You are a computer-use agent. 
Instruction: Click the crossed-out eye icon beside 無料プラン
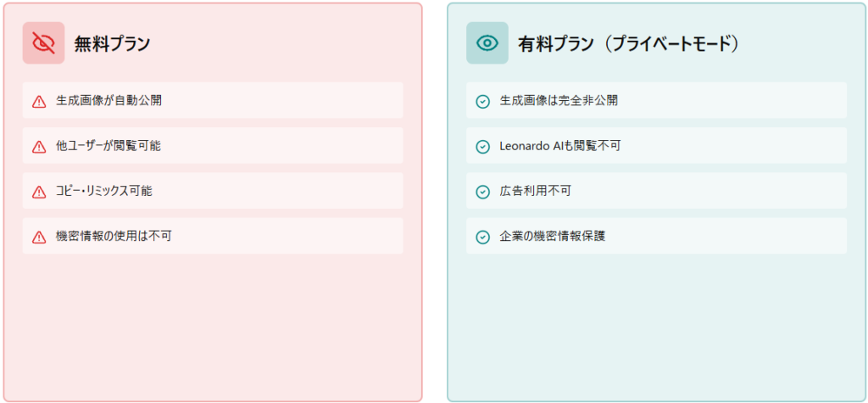(43, 43)
